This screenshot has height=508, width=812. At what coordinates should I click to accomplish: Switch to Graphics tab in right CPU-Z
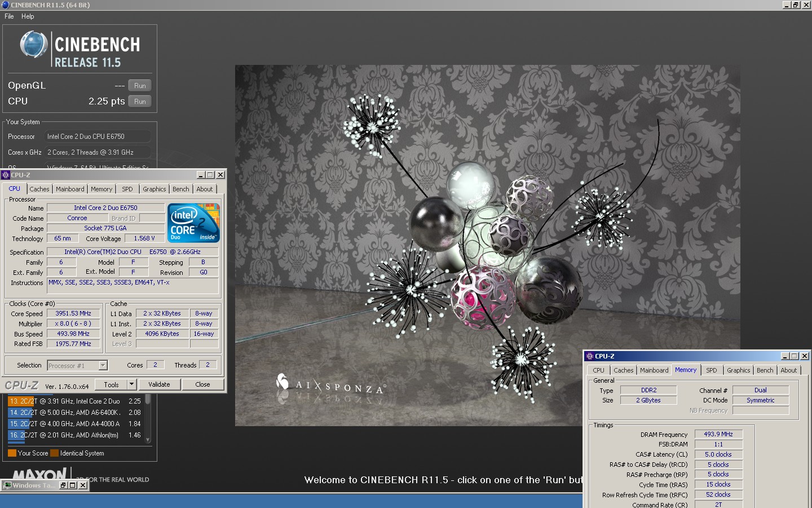tap(738, 370)
